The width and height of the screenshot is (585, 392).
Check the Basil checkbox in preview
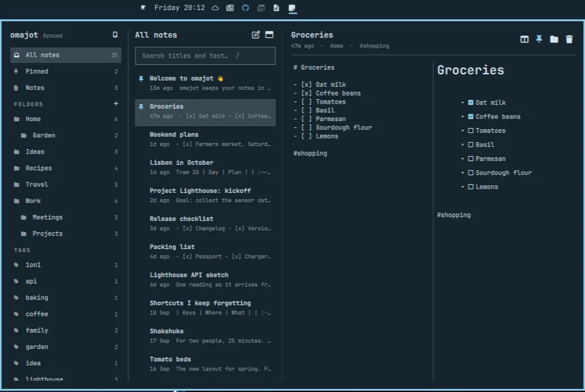(x=471, y=144)
